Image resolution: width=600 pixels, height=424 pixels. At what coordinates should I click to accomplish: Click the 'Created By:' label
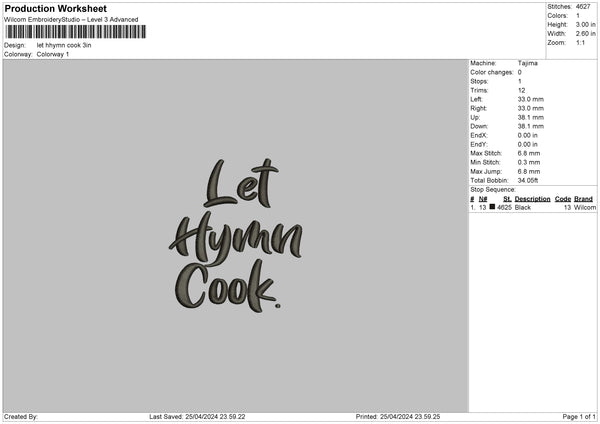click(21, 417)
